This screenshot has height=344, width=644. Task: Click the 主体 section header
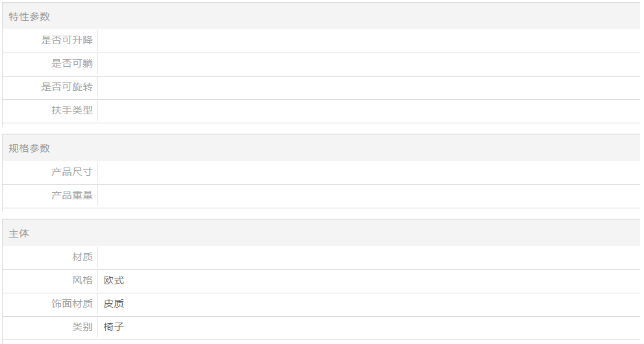19,233
